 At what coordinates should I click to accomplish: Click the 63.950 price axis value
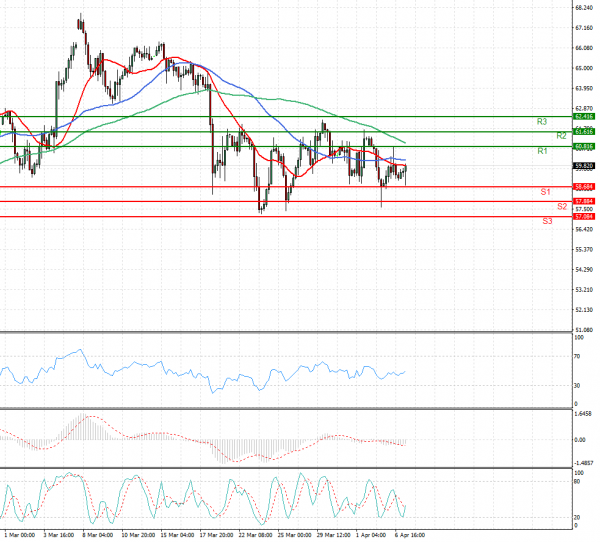584,88
